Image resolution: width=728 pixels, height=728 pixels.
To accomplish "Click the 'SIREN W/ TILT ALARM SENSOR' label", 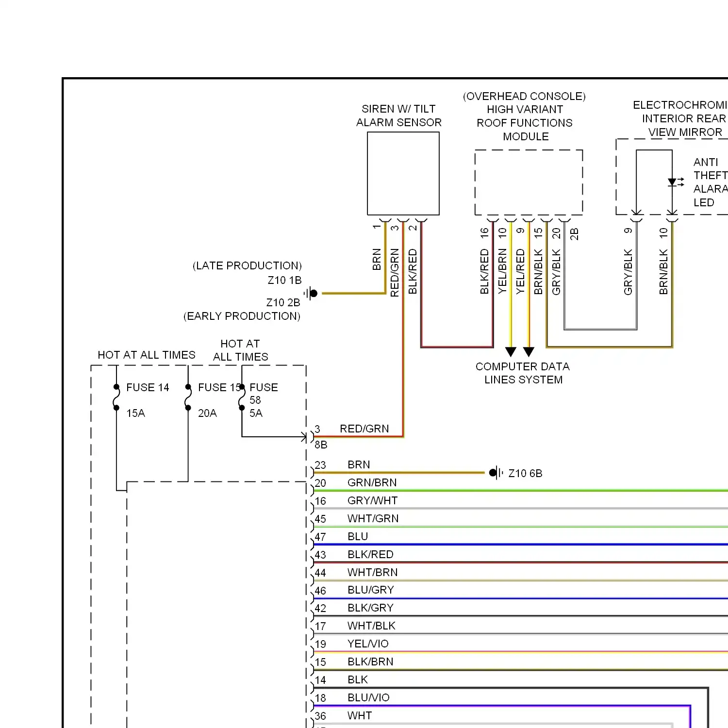I will tap(398, 116).
